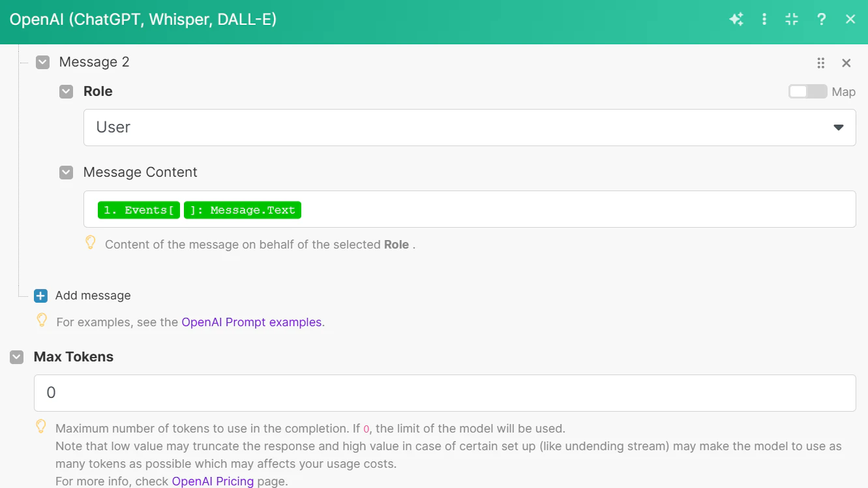Select the '1. Events[' mapped token

139,210
